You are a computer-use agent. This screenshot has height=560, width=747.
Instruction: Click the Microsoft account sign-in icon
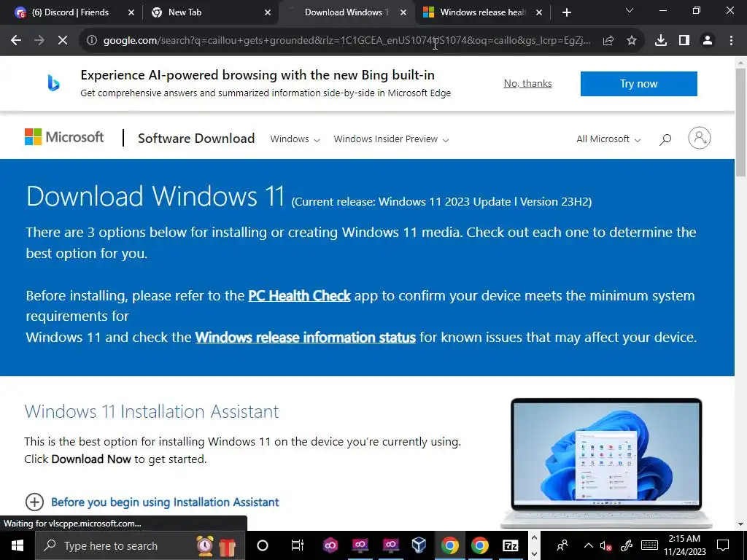(x=700, y=138)
